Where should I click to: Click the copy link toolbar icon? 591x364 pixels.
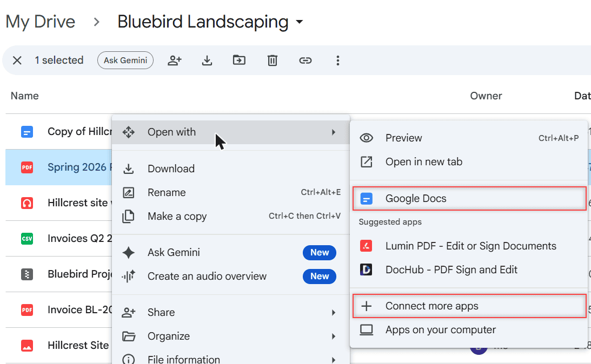coord(306,60)
